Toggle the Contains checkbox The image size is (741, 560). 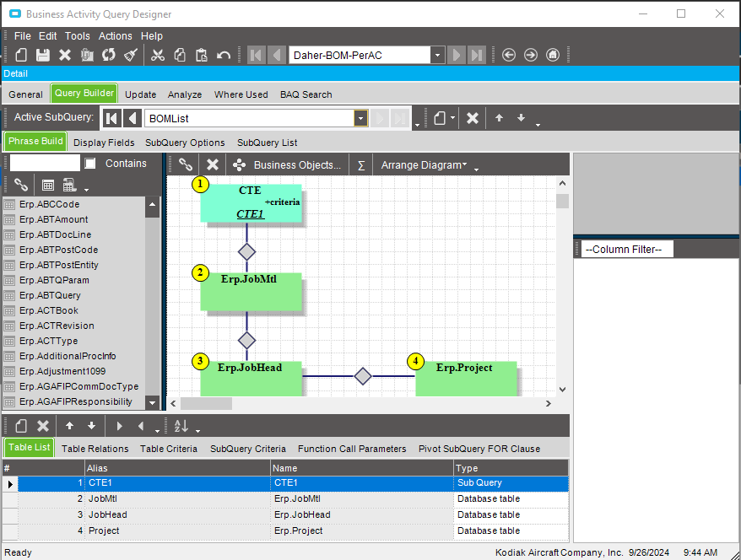tap(90, 164)
